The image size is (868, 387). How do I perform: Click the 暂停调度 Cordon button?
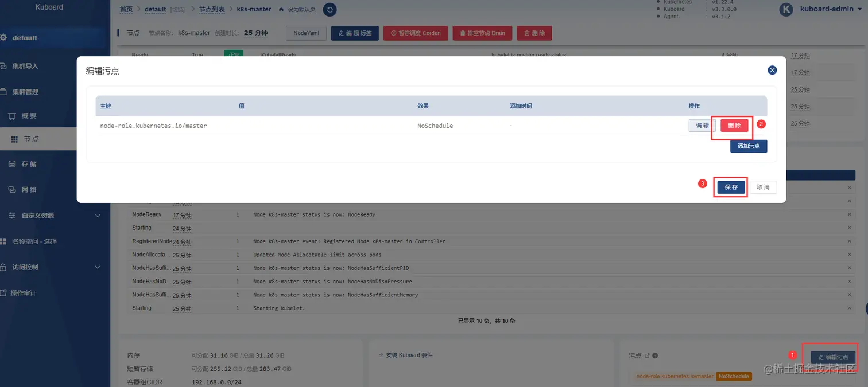coord(416,33)
